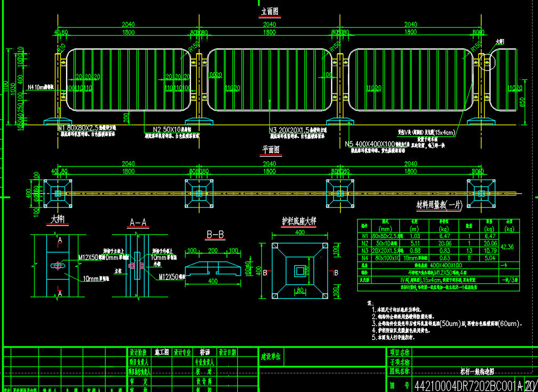
Task: Select the 平面图 plan view title
Action: point(270,150)
